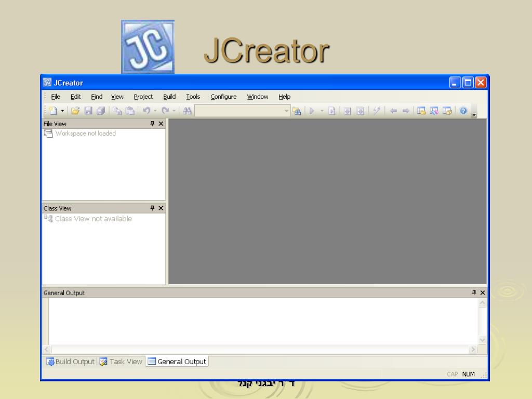Open the search combo box dropdown arrow
Image resolution: width=532 pixels, height=399 pixels.
(x=287, y=111)
